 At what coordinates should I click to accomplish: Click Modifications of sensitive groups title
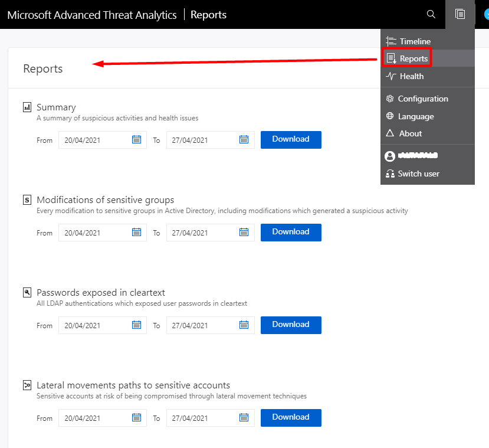106,200
